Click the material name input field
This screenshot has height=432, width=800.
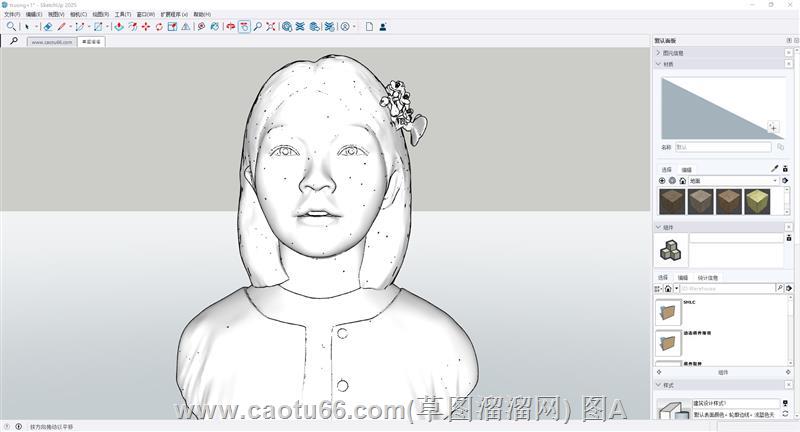click(x=723, y=147)
